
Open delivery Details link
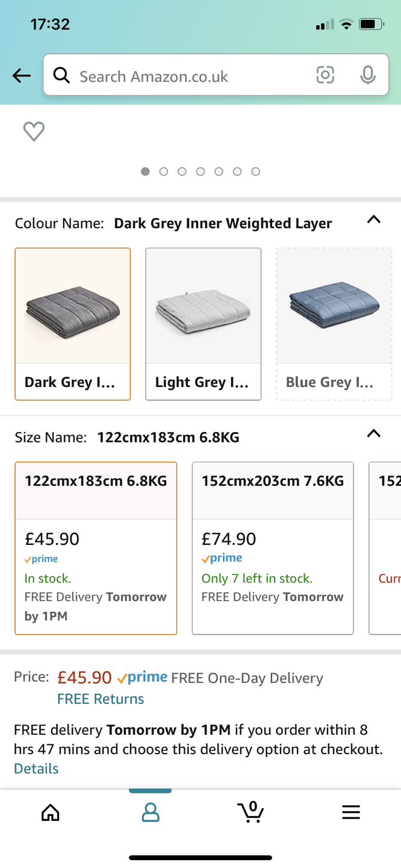[x=36, y=769]
